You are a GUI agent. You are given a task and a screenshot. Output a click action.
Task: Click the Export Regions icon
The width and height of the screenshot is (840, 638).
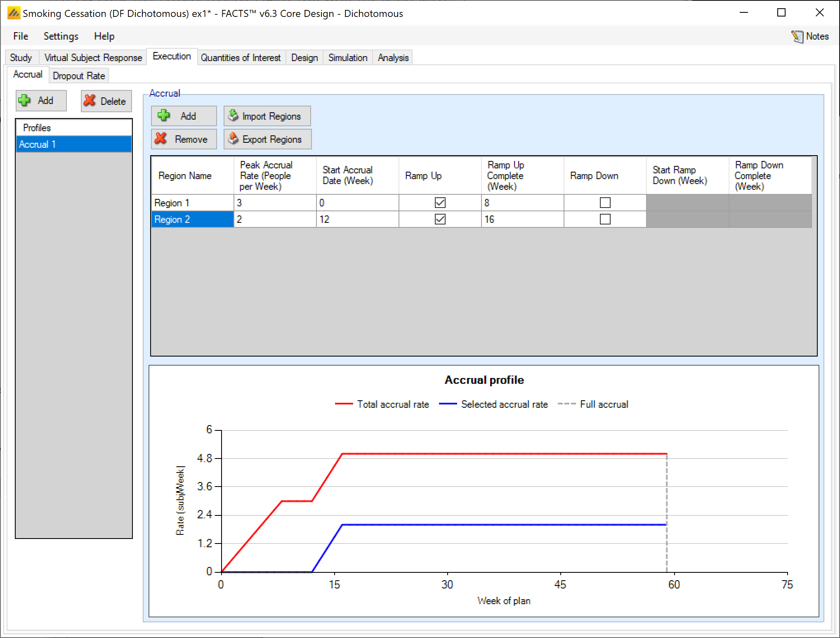pyautogui.click(x=234, y=139)
